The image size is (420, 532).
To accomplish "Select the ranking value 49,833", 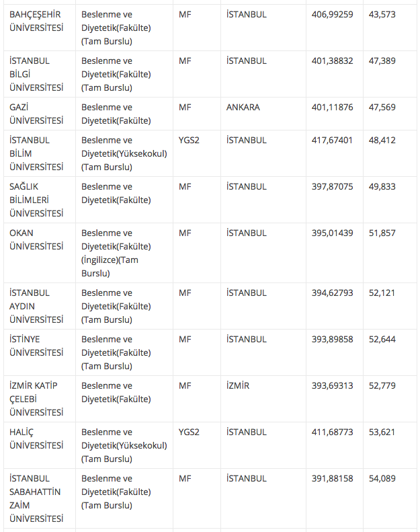I will pyautogui.click(x=382, y=186).
